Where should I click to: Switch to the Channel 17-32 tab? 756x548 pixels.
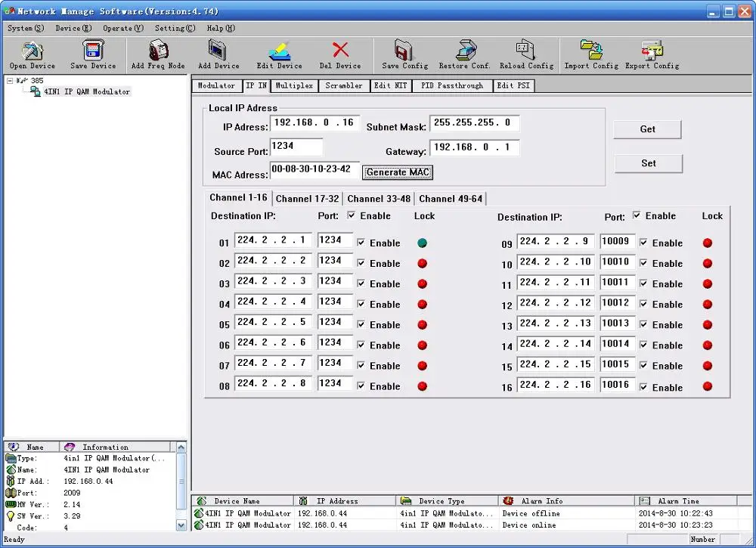(x=306, y=199)
